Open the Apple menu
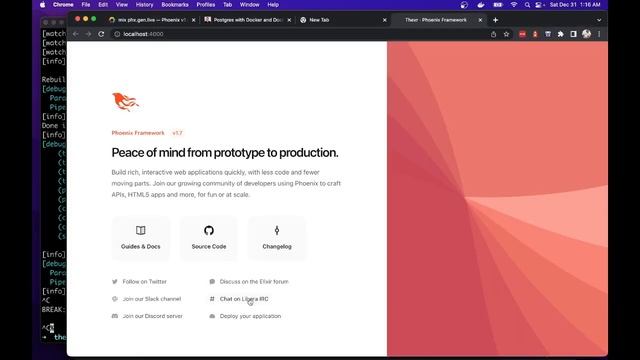 pyautogui.click(x=42, y=5)
